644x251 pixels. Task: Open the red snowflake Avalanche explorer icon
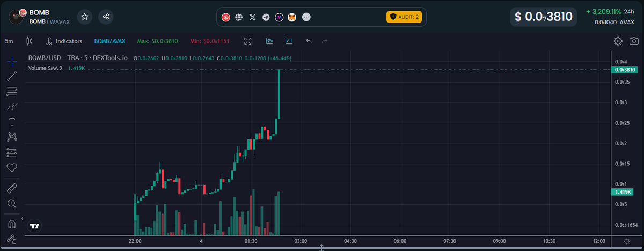point(226,17)
